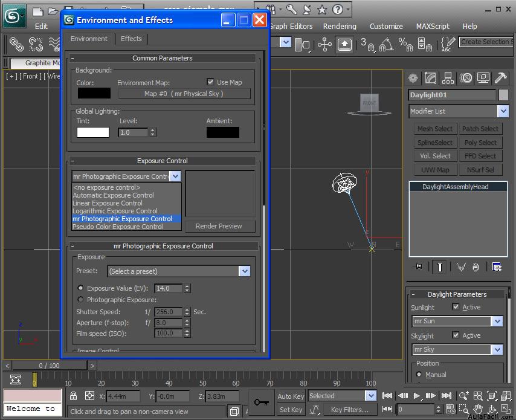Open the Utilities hammer panel tab
516x420 pixels.
[500, 78]
